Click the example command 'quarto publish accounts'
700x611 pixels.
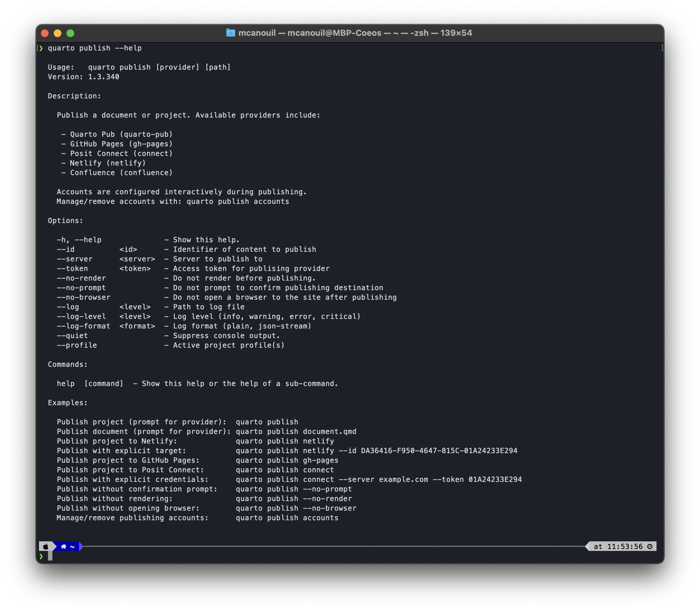click(287, 518)
